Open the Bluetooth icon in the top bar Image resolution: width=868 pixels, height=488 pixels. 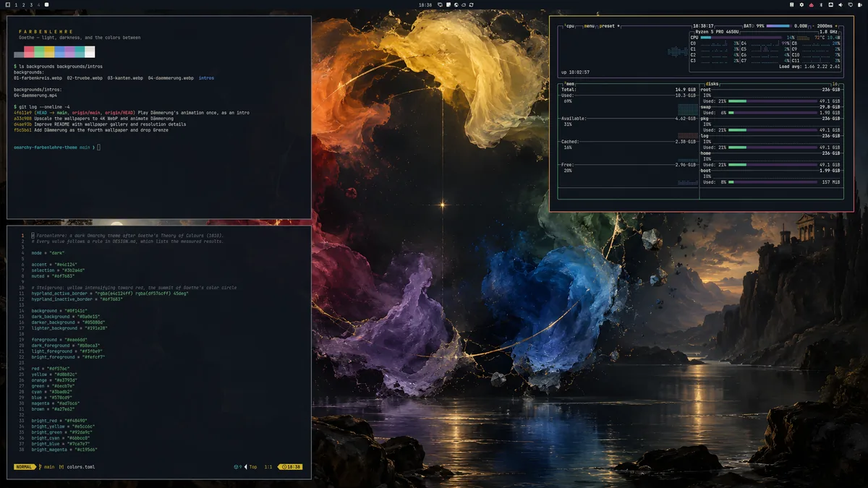(x=821, y=4)
